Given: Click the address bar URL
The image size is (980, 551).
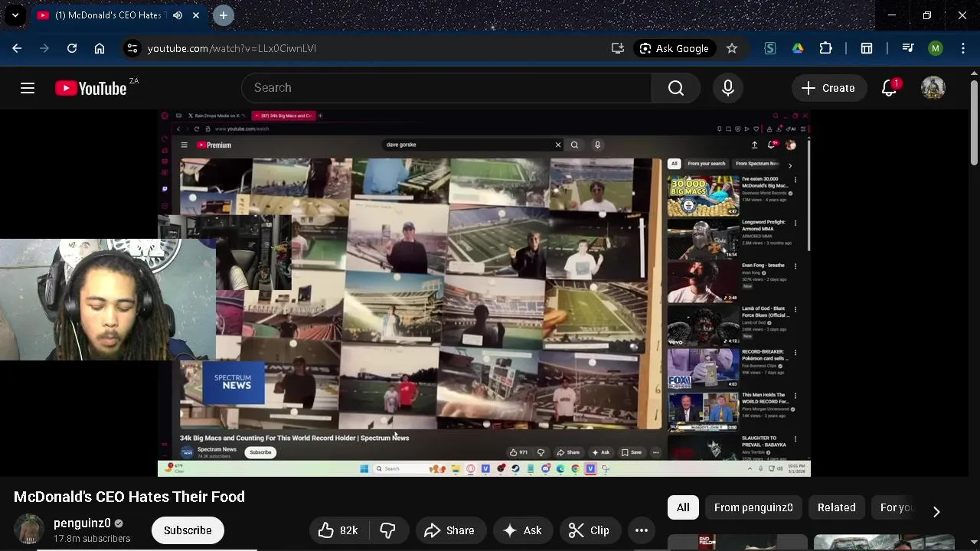Looking at the screenshot, I should pyautogui.click(x=231, y=48).
